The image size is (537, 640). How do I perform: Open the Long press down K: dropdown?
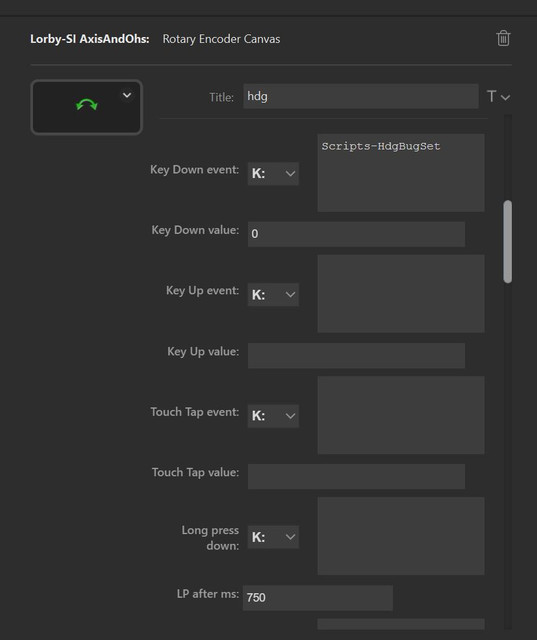tap(273, 537)
